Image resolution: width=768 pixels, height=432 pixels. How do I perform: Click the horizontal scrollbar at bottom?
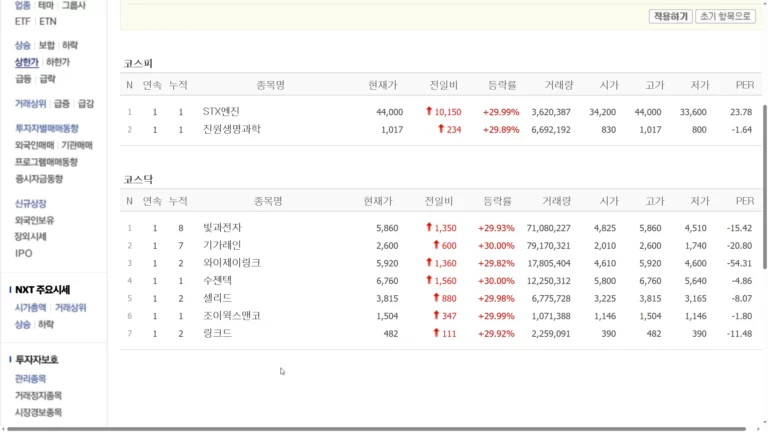[376, 429]
